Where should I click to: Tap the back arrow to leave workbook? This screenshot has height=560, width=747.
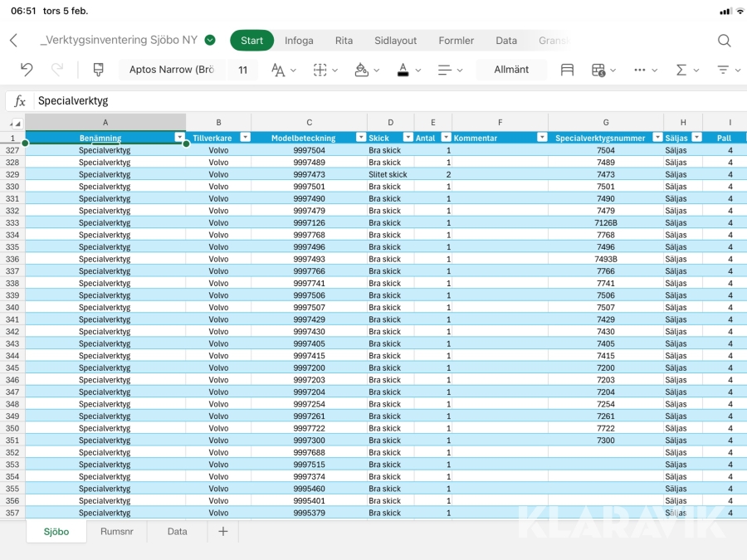(13, 41)
